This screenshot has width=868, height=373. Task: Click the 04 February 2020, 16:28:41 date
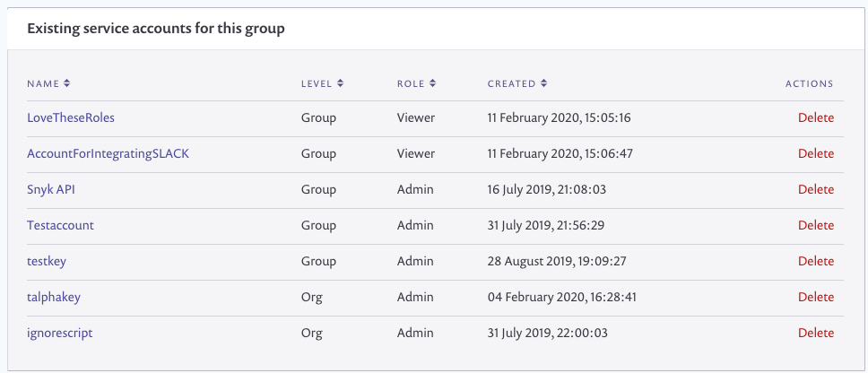(x=562, y=297)
